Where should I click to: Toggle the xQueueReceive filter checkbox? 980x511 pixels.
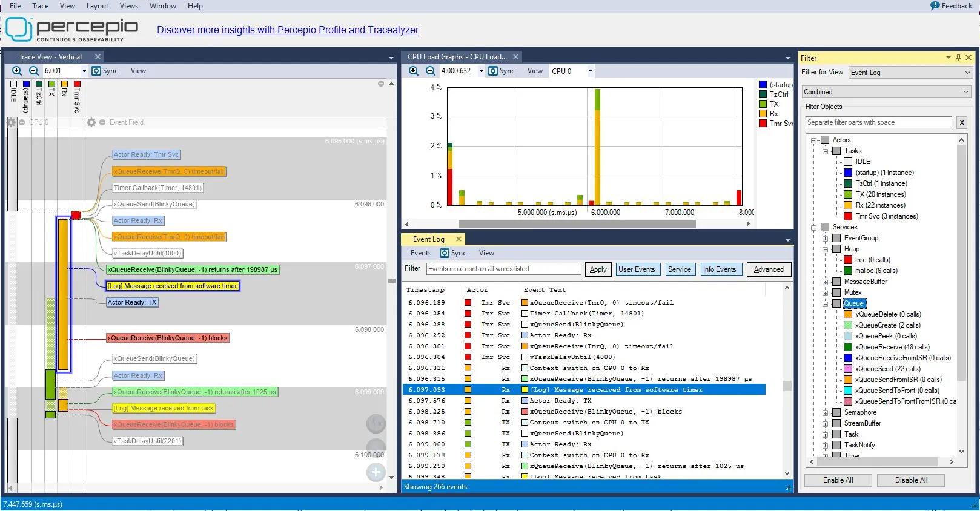[848, 347]
